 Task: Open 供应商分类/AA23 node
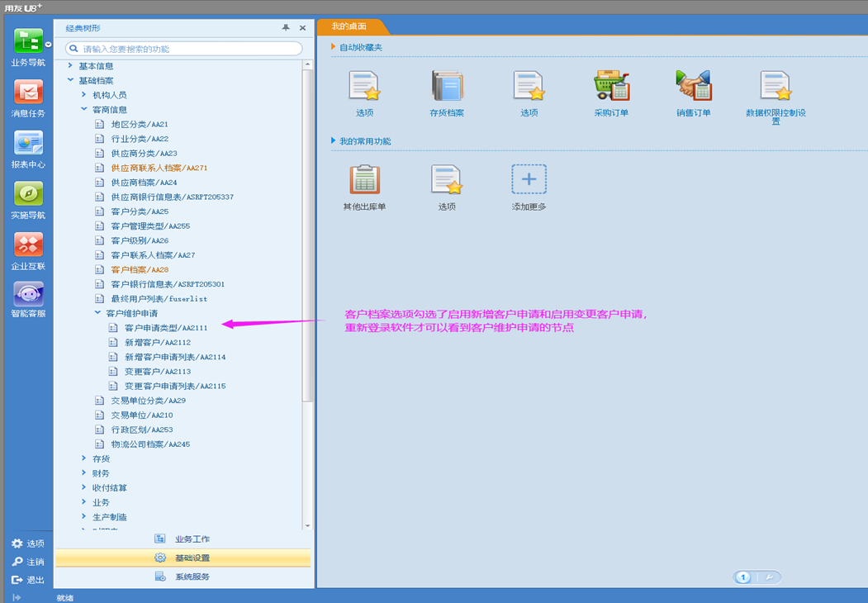(144, 154)
